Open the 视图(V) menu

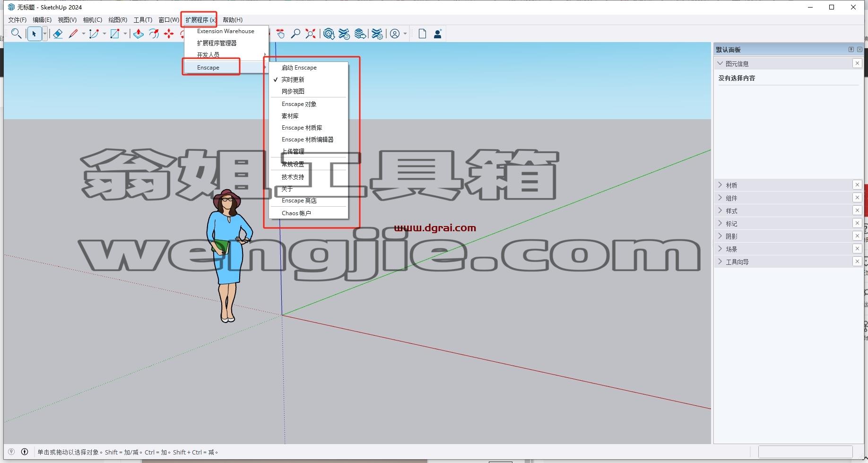(67, 20)
